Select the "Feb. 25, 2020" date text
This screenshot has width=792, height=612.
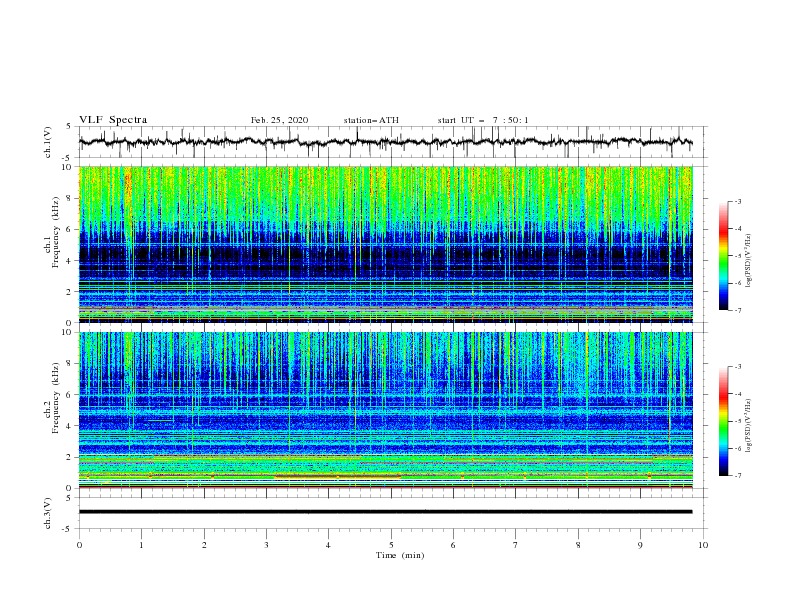[279, 120]
